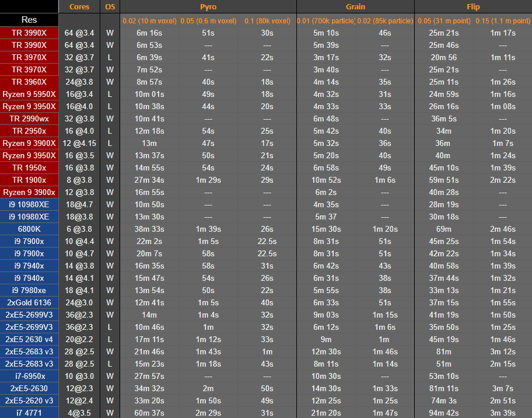Click the 1m 39s Pyro cell in 6800K row

coord(208,229)
